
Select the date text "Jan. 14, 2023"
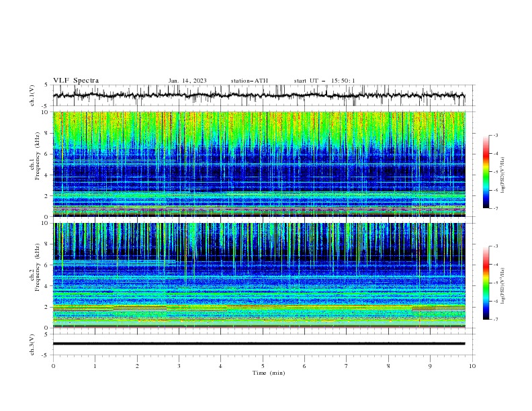click(187, 81)
